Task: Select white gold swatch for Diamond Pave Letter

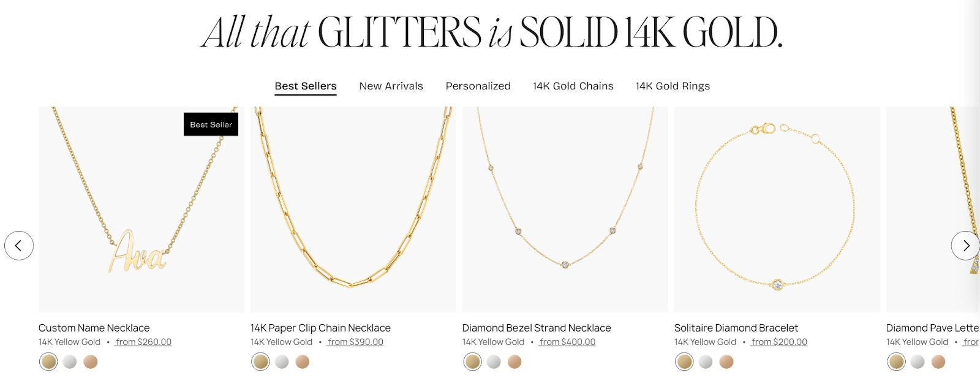Action: click(x=918, y=362)
